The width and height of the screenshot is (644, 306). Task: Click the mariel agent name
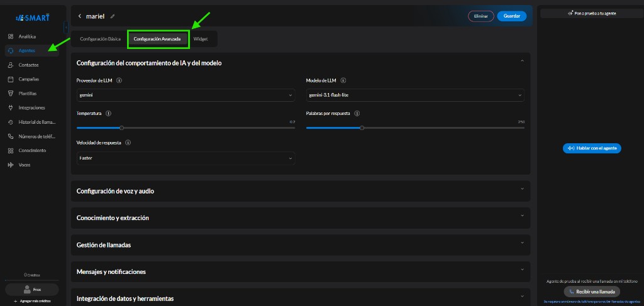point(95,16)
